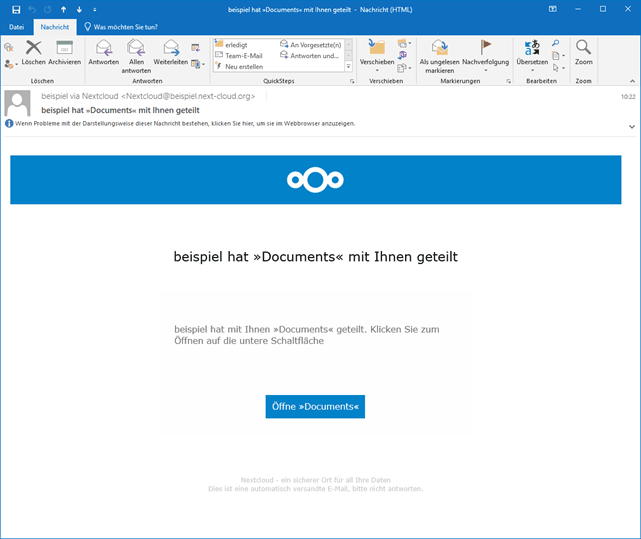Viewport: 641px width, 539px height.
Task: Click the 'Öffne »Documents«' button
Action: [x=315, y=406]
